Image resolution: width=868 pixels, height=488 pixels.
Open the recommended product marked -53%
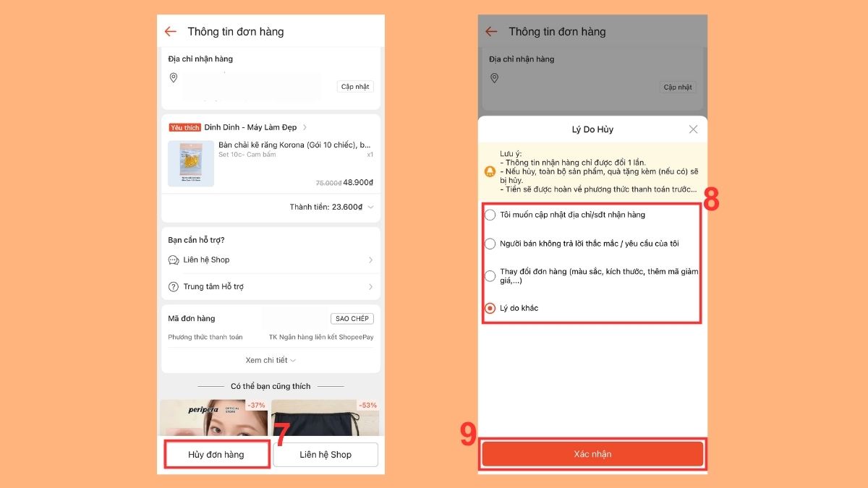[325, 417]
